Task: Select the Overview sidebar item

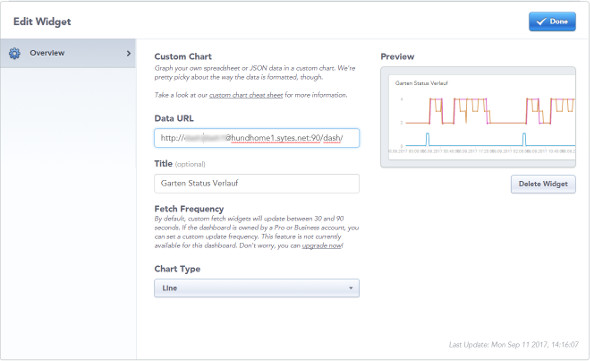Action: point(68,53)
